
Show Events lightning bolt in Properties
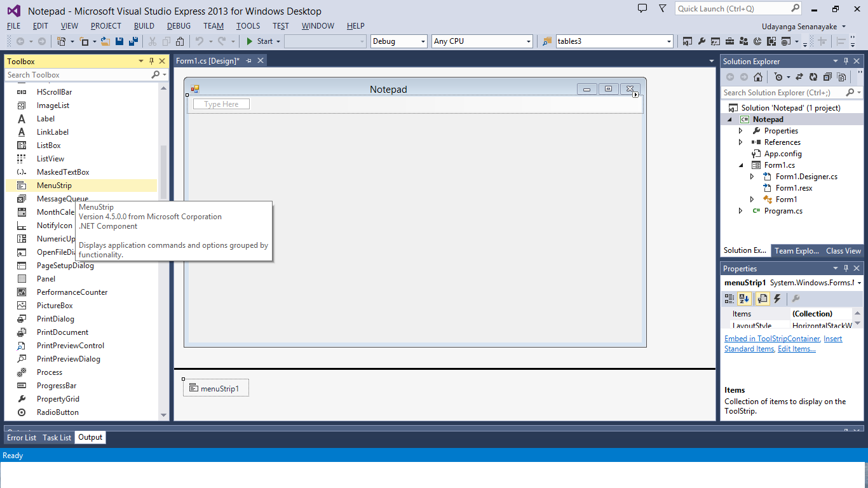777,299
